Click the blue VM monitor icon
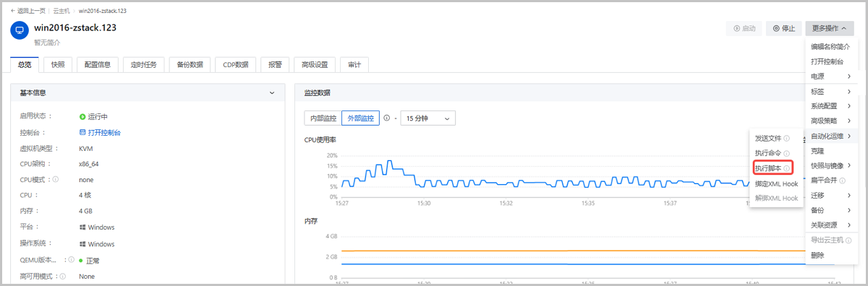The image size is (868, 286). (x=20, y=31)
